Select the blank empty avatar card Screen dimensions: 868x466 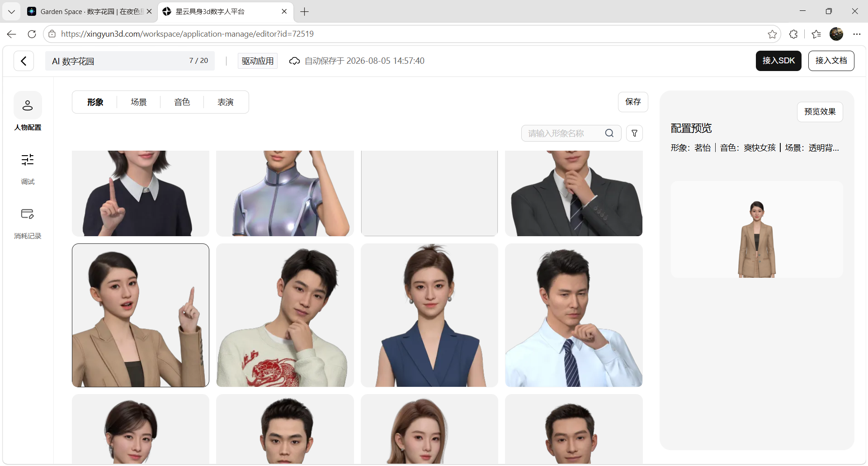coord(429,194)
